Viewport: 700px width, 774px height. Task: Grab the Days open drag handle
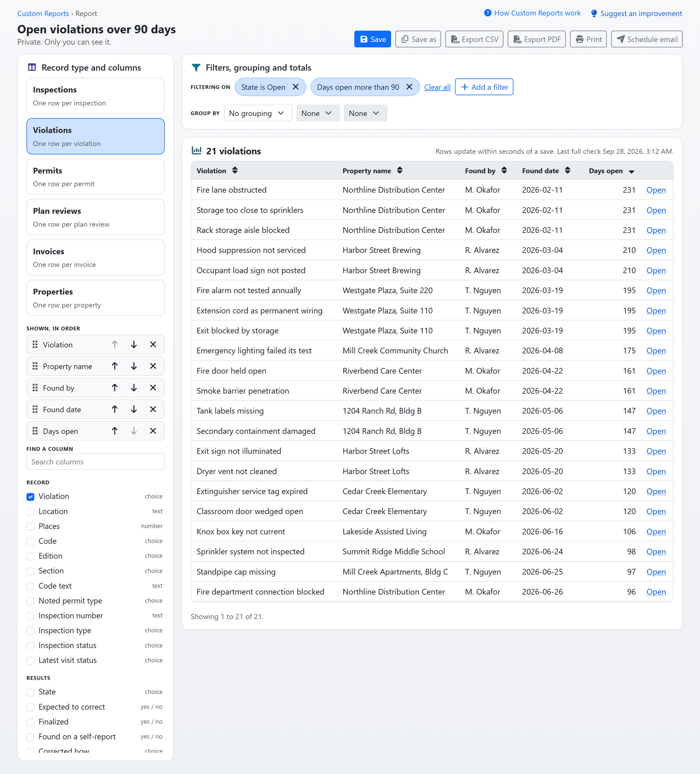(35, 431)
